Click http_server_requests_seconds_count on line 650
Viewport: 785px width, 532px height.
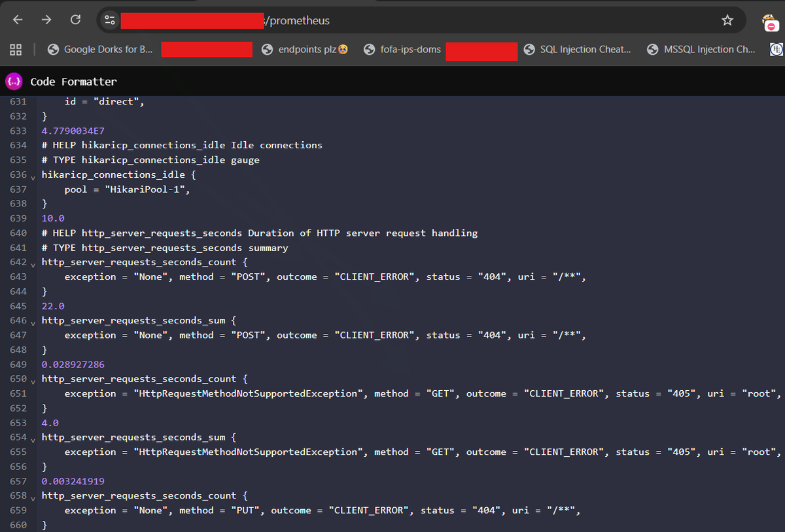139,379
